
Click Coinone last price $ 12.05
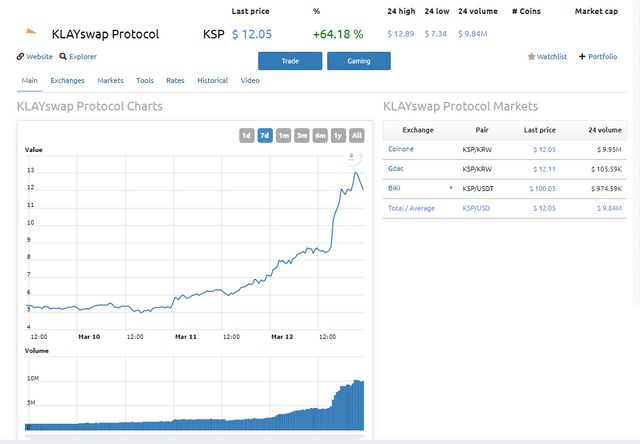coord(544,149)
